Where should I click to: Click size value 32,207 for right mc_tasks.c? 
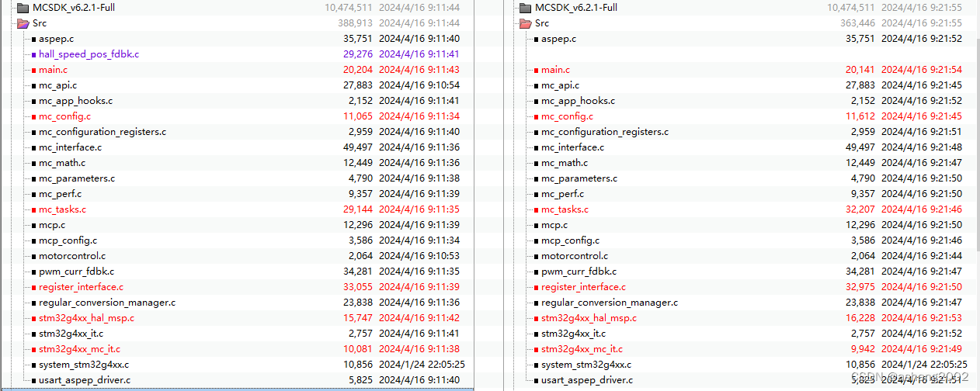[860, 209]
